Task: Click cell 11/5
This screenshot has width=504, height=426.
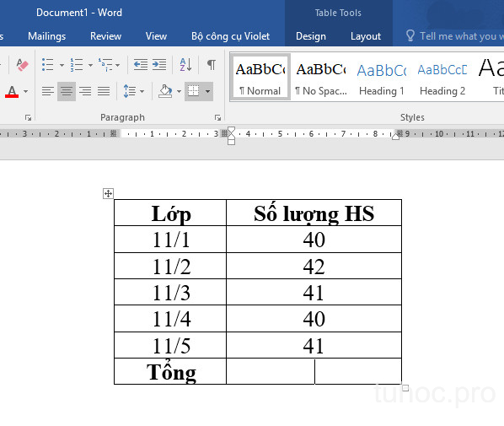Action: tap(170, 345)
